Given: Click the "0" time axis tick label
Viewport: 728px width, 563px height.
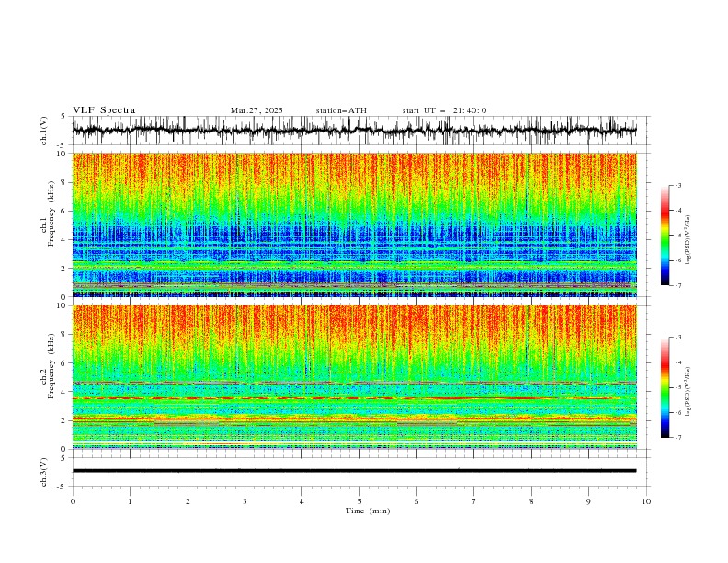Looking at the screenshot, I should point(73,501).
